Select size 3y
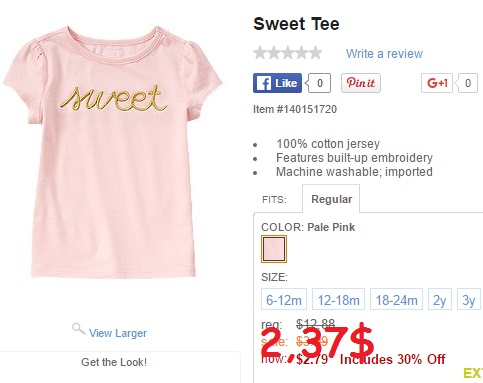483x383 pixels. point(469,300)
